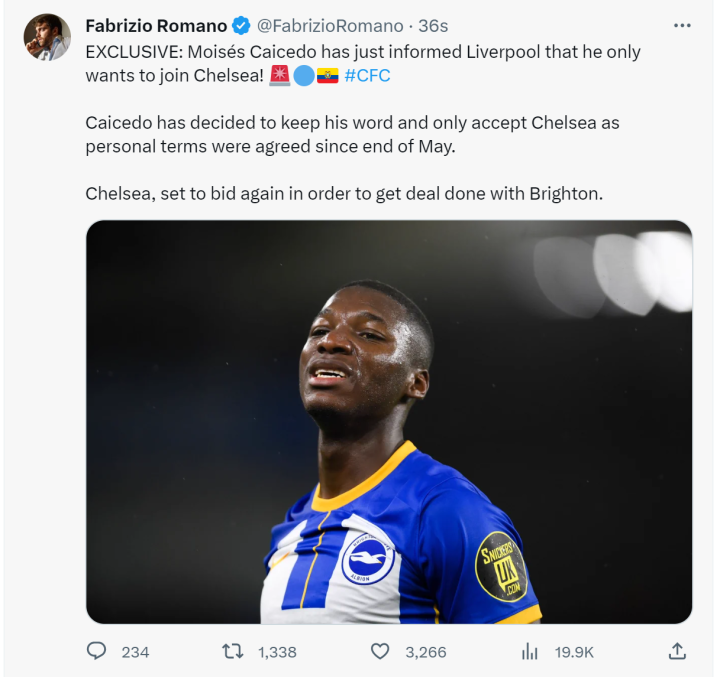Like the tweet with heart icon
Screen dimensions: 720x677
[x=380, y=651]
